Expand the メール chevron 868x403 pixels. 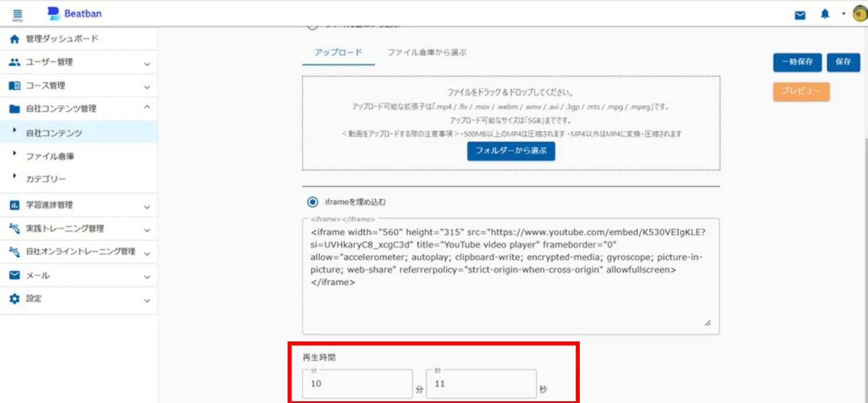click(147, 277)
